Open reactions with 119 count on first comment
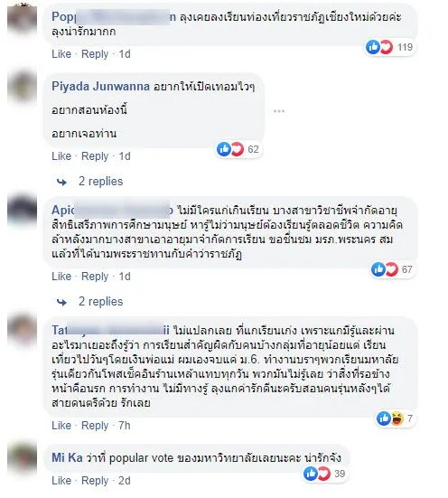The width and height of the screenshot is (448, 498). click(390, 47)
